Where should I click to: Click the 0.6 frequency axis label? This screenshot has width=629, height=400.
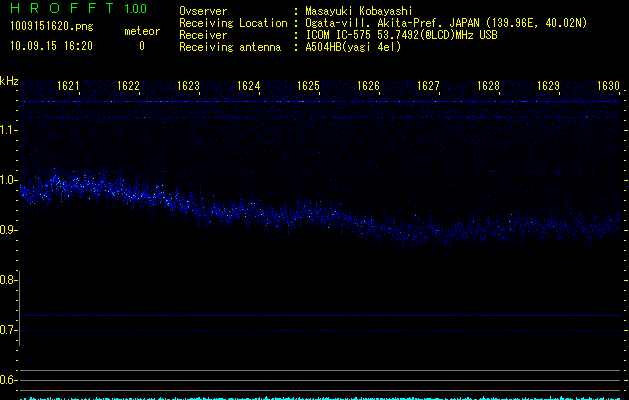9,381
